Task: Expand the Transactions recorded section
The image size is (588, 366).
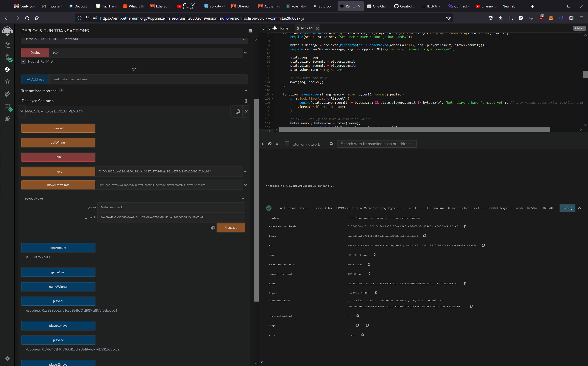Action: click(x=246, y=91)
